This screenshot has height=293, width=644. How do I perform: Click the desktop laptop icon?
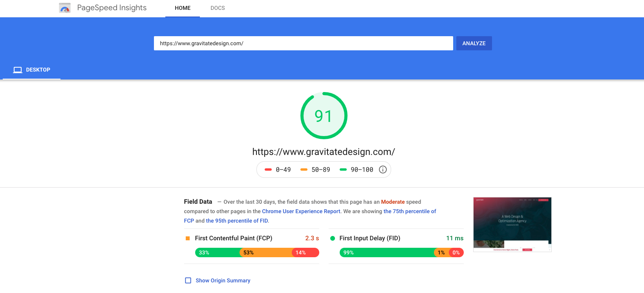[18, 70]
